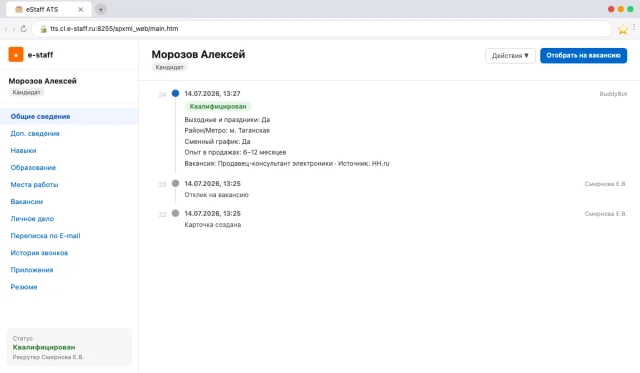Click the lock icon in address bar
Screen dimensions: 640x373
tap(43, 29)
